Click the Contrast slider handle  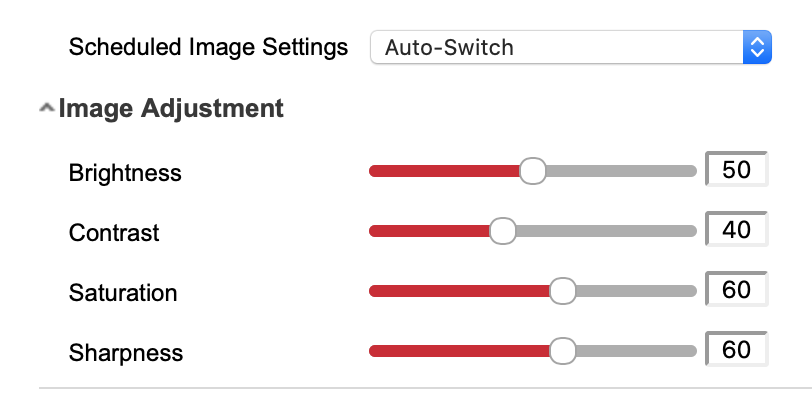click(502, 231)
